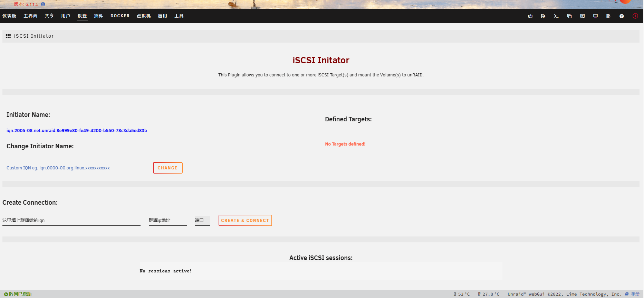Click the help question mark icon
Image resolution: width=644 pixels, height=298 pixels.
(x=622, y=16)
